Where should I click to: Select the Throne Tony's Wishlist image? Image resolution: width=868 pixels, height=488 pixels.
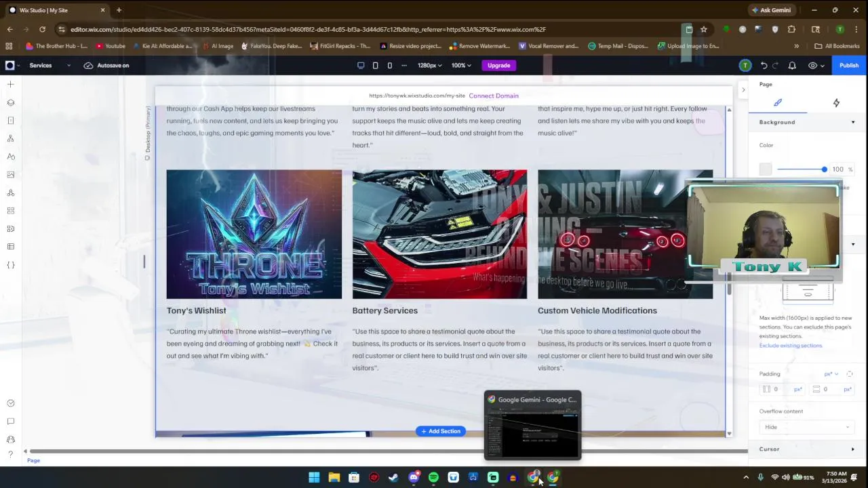coord(254,235)
